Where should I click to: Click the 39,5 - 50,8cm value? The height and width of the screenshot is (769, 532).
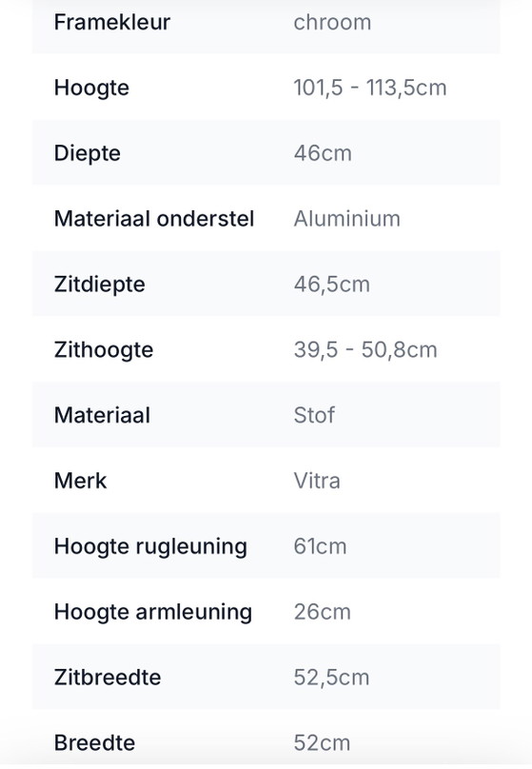click(365, 349)
